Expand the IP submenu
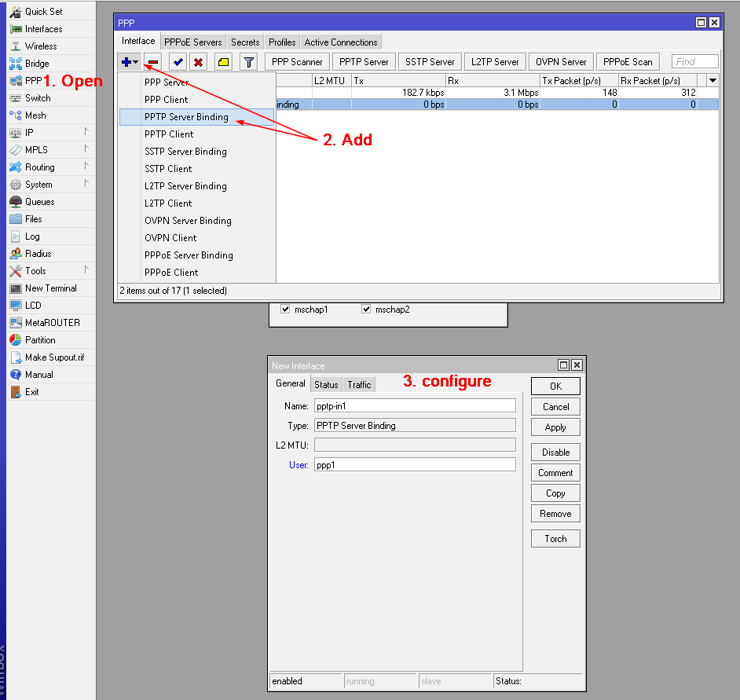This screenshot has width=740, height=700. pyautogui.click(x=86, y=132)
